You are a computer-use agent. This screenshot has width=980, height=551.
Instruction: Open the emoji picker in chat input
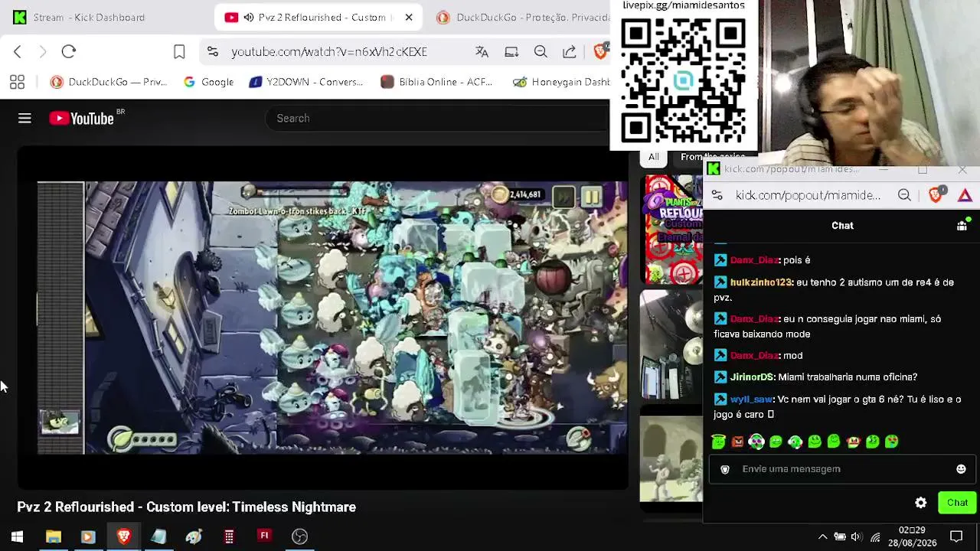tap(961, 469)
